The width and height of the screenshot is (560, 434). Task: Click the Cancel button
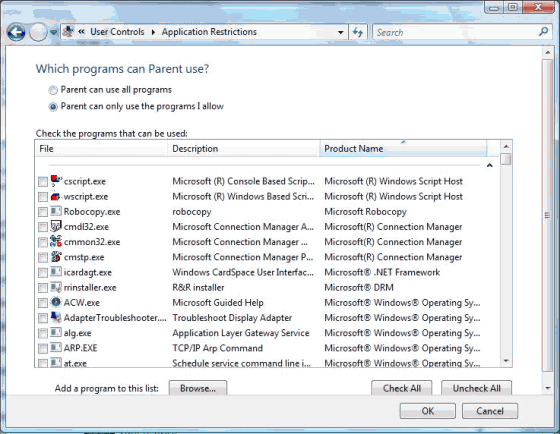490,411
